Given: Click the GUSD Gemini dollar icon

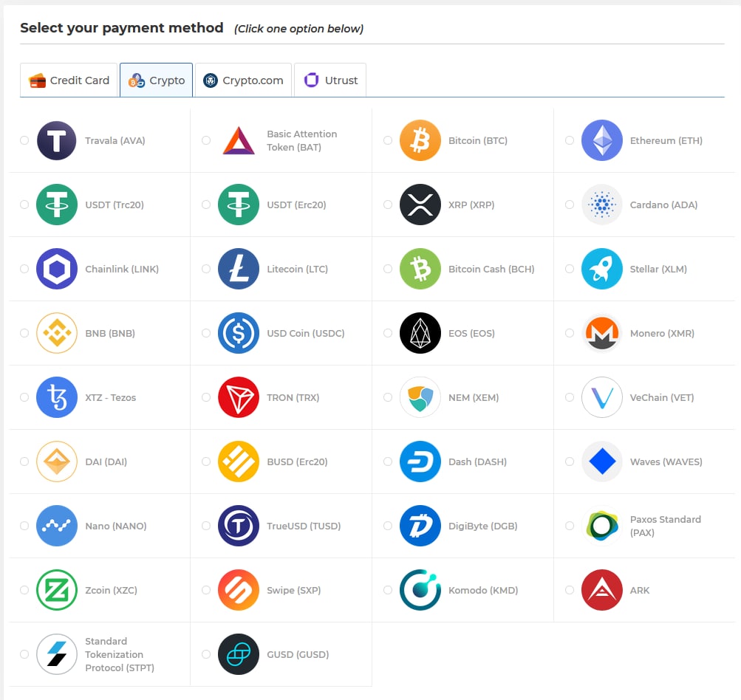Looking at the screenshot, I should (239, 655).
